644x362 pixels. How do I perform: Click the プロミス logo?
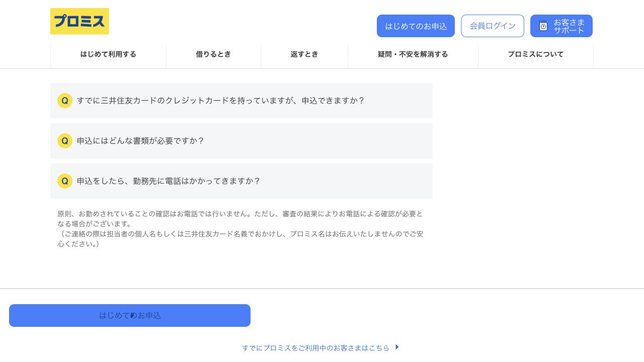[x=79, y=21]
